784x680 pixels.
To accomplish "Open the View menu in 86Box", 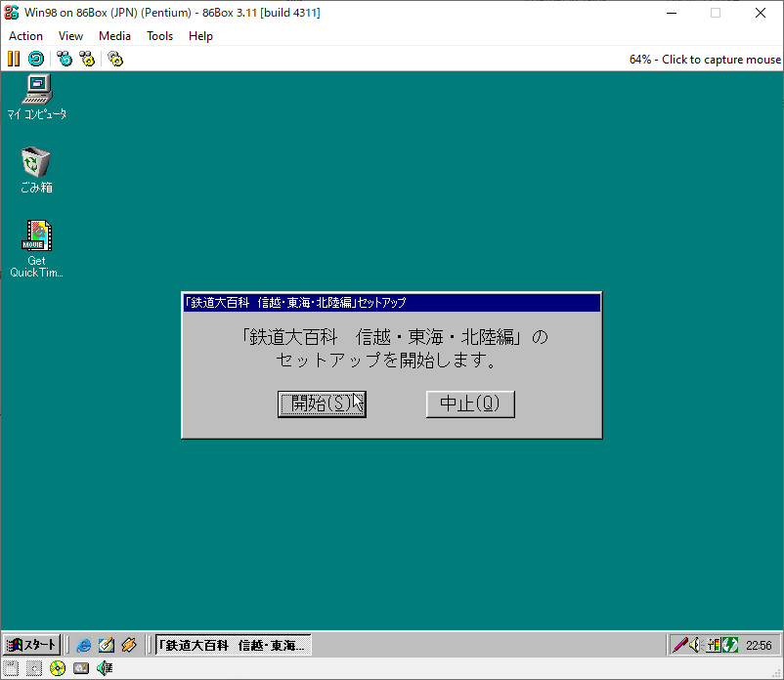I will pyautogui.click(x=70, y=36).
